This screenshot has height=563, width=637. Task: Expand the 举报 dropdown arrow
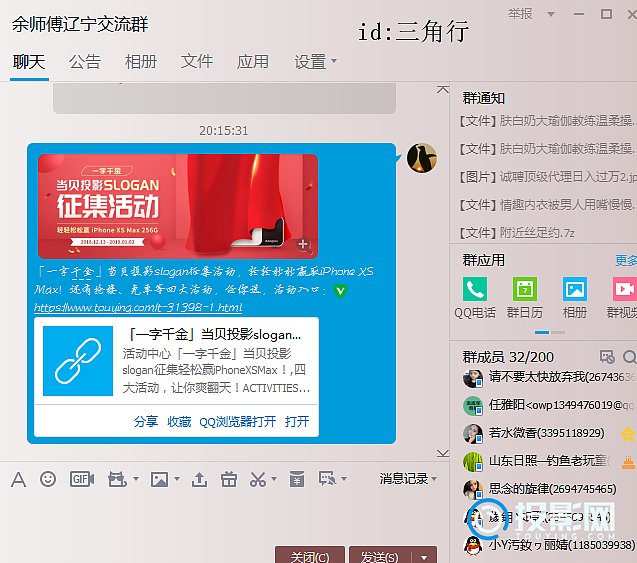click(x=550, y=14)
